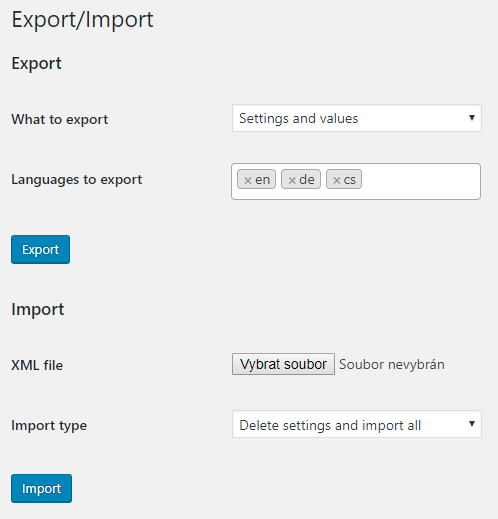Click the blue Export button
Screen dimensions: 498x519
coord(40,249)
